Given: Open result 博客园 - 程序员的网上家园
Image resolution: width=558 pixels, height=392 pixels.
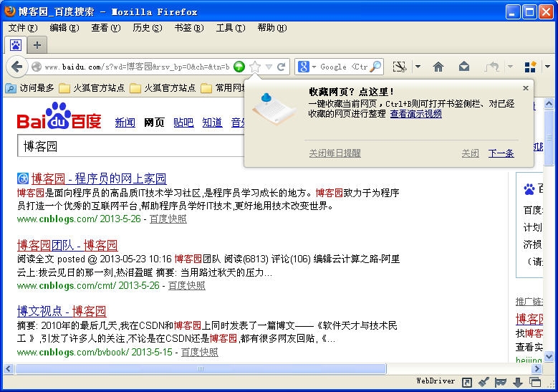Looking at the screenshot, I should click(x=99, y=178).
